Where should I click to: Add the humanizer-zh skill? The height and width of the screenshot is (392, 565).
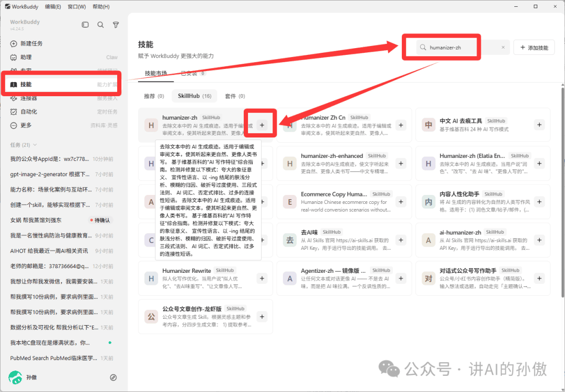click(262, 125)
